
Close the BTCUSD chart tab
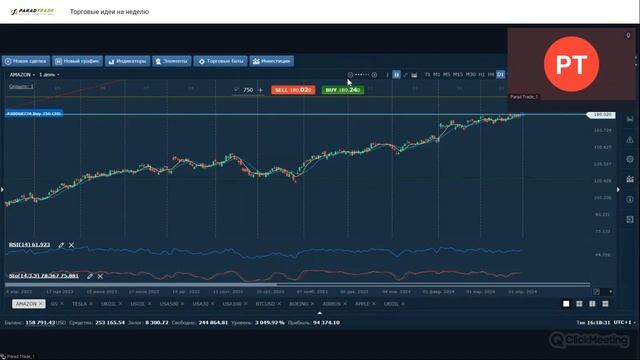coord(279,304)
